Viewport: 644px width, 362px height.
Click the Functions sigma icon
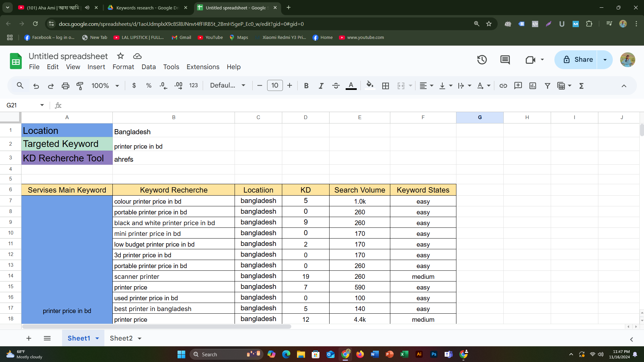[x=582, y=86]
